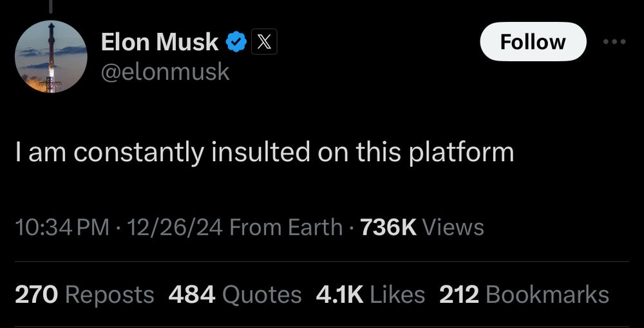Viewport: 644px width, 328px height.
Task: Click the 10:34 PM timestamp
Action: click(62, 227)
